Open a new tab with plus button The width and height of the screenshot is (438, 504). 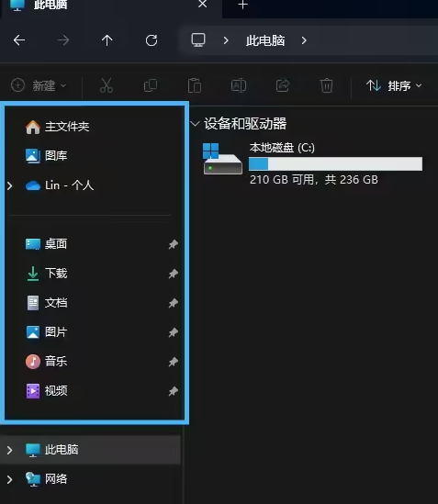(242, 5)
